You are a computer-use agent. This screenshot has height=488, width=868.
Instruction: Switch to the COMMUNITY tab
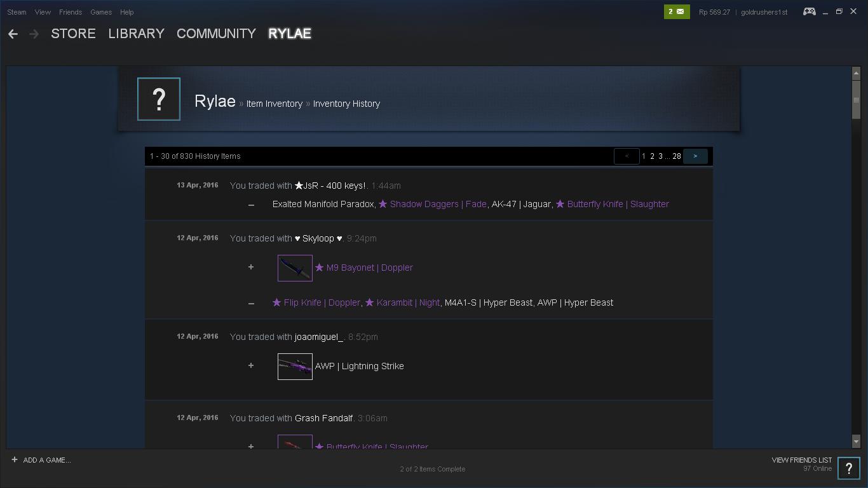(x=216, y=34)
